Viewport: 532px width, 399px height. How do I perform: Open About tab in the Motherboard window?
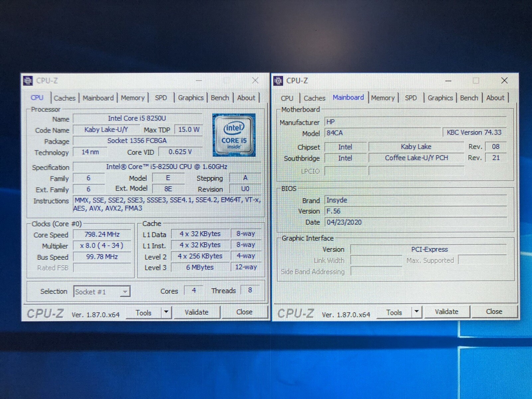click(x=495, y=98)
